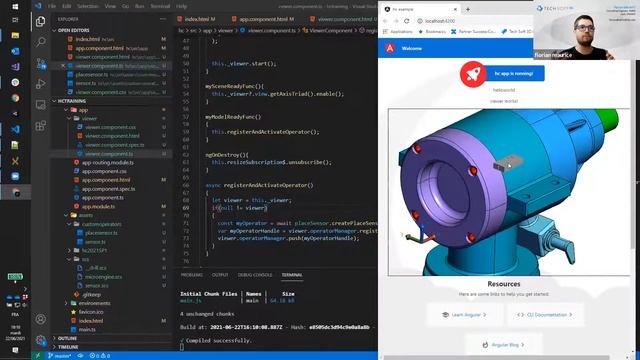Image resolution: width=640 pixels, height=360 pixels.
Task: Click the red rocket icon
Action: pos(472,74)
